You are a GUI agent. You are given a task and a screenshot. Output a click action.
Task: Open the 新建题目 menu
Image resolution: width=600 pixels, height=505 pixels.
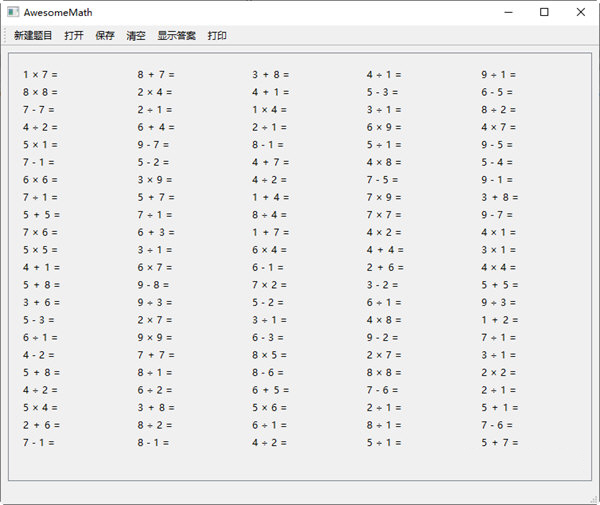click(33, 36)
